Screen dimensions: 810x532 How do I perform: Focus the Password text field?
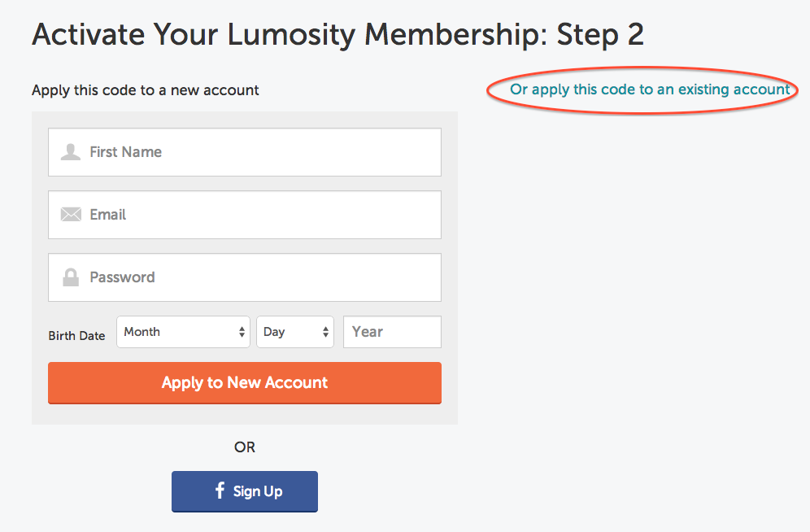[260, 277]
